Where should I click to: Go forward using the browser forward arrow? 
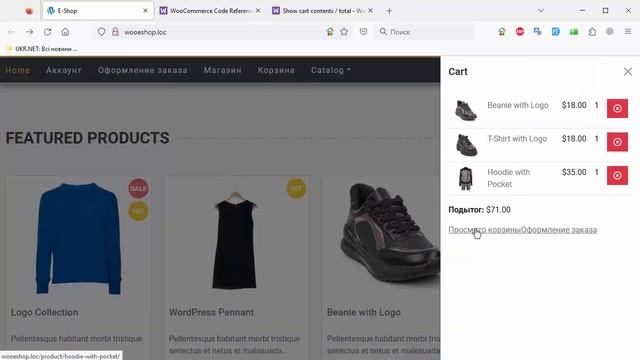pyautogui.click(x=29, y=32)
